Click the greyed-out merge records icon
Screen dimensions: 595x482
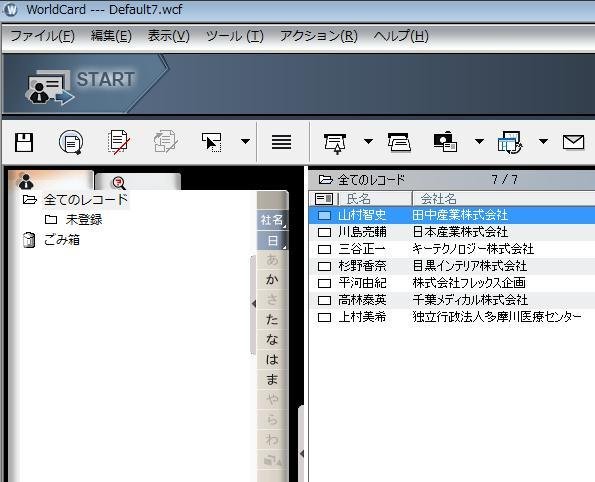tap(165, 142)
